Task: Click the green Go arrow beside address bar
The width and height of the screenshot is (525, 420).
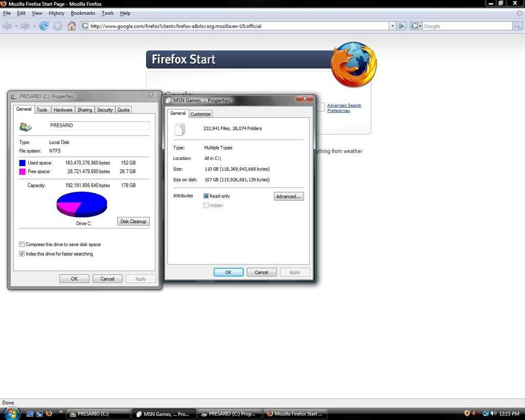Action: pyautogui.click(x=401, y=26)
